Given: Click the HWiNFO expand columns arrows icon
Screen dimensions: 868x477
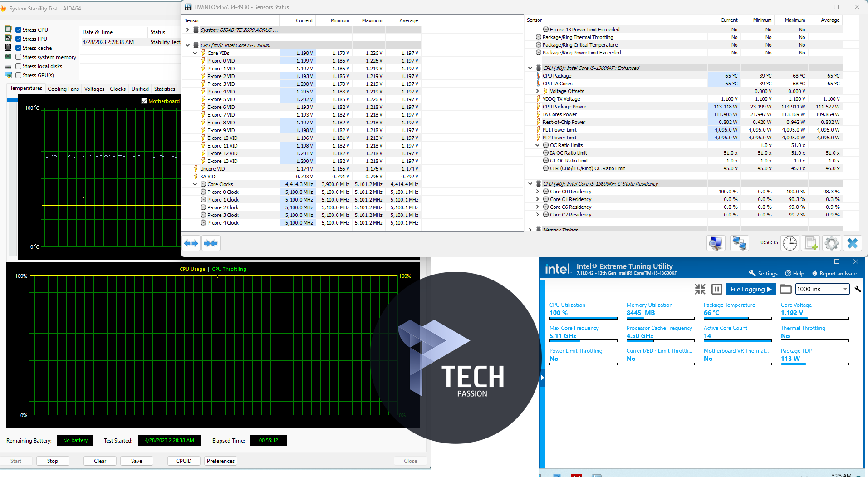Looking at the screenshot, I should coord(191,244).
